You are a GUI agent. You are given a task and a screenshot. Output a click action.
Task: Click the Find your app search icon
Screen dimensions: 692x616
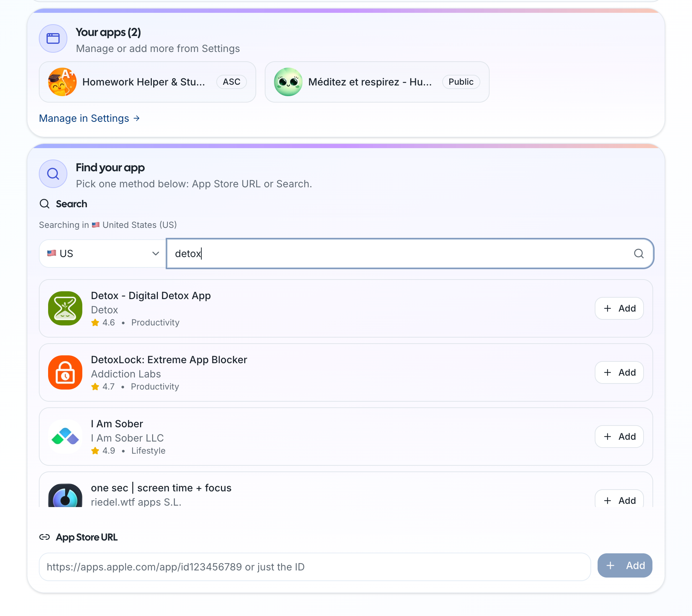tap(53, 174)
